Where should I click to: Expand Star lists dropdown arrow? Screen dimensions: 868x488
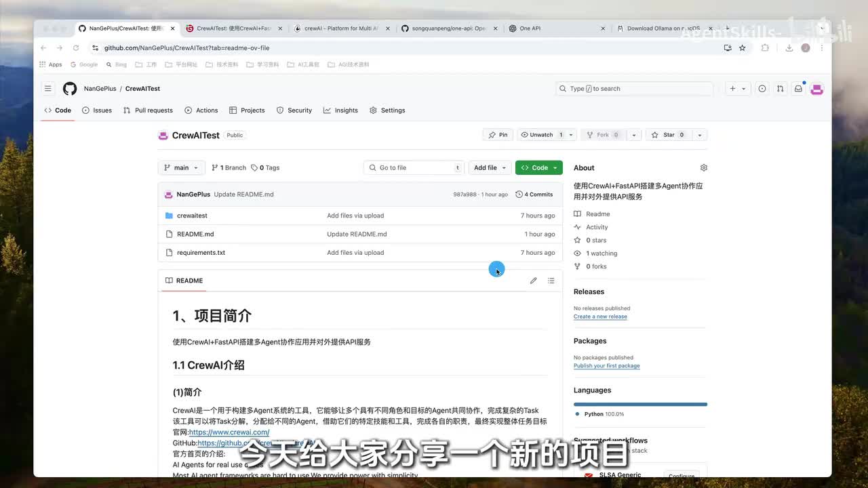pyautogui.click(x=699, y=135)
